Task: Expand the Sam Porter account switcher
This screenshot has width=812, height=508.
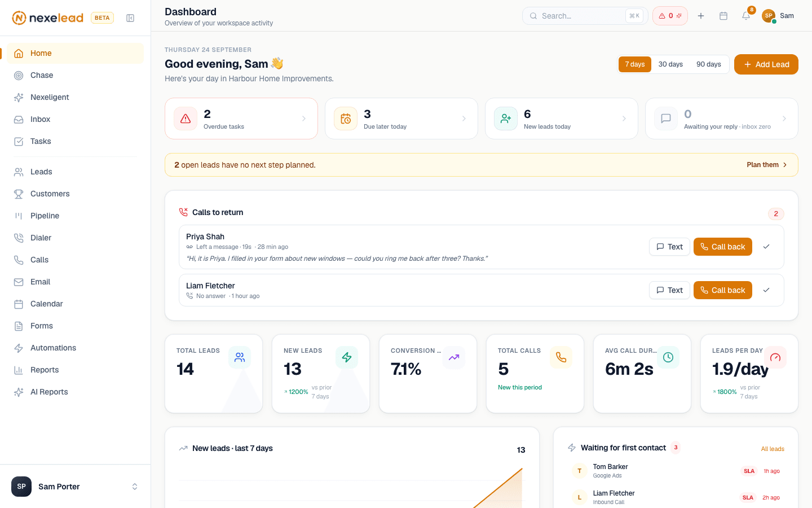Action: pos(135,487)
